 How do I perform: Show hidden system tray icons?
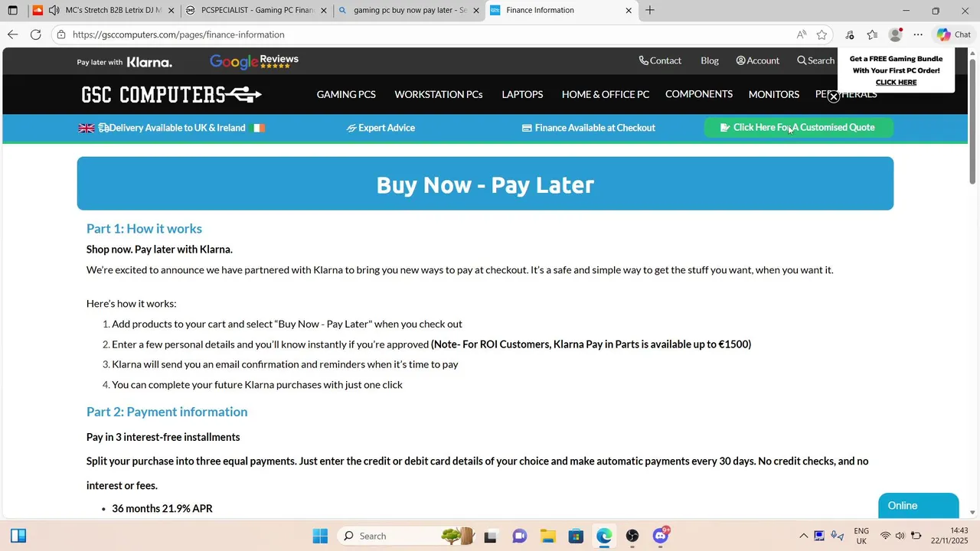click(x=803, y=536)
